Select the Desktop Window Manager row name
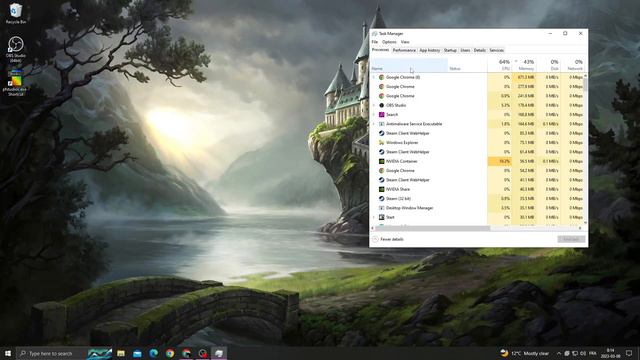Image resolution: width=640 pixels, height=360 pixels. tap(409, 208)
